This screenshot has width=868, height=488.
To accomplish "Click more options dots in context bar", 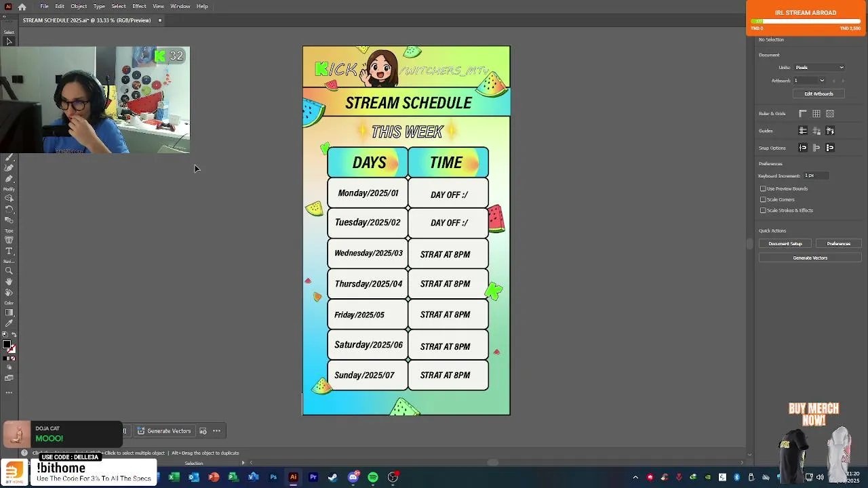I will click(x=216, y=431).
